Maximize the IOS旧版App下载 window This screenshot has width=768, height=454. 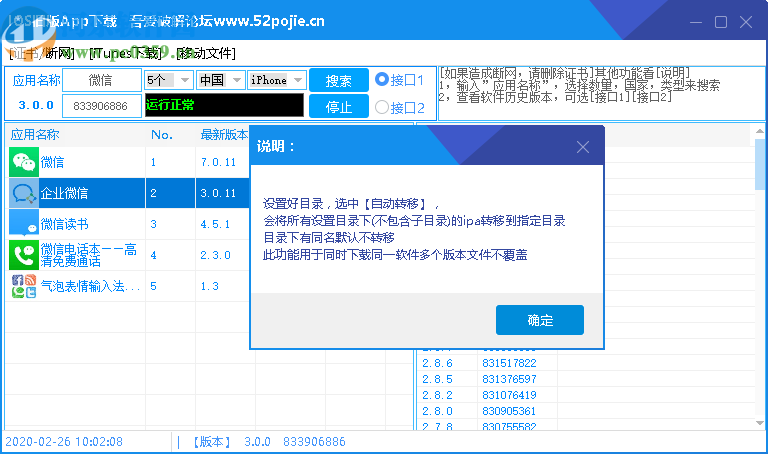tap(720, 22)
